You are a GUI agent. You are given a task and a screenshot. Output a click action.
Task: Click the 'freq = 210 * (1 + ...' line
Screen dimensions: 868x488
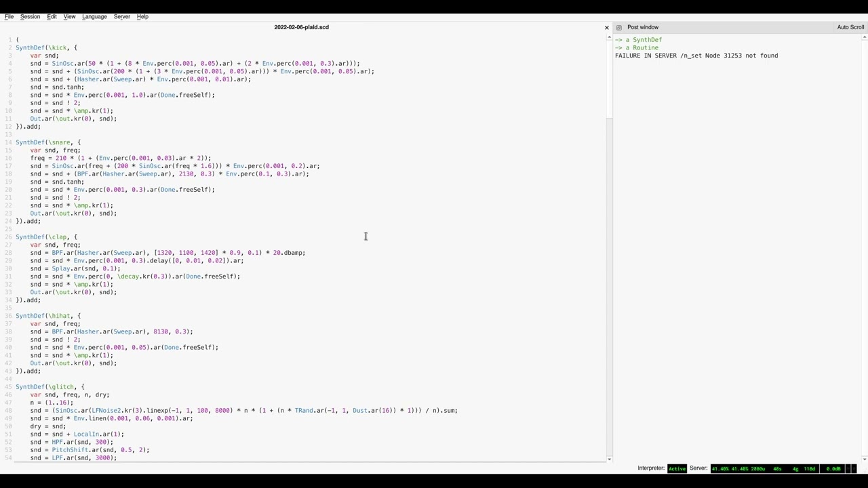[121, 158]
